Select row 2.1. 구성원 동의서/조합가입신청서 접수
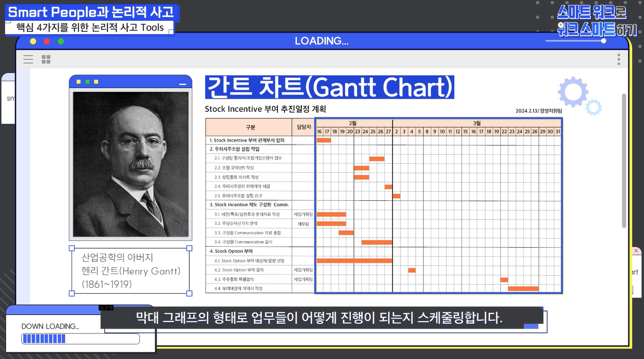The image size is (644, 359). pos(249,158)
